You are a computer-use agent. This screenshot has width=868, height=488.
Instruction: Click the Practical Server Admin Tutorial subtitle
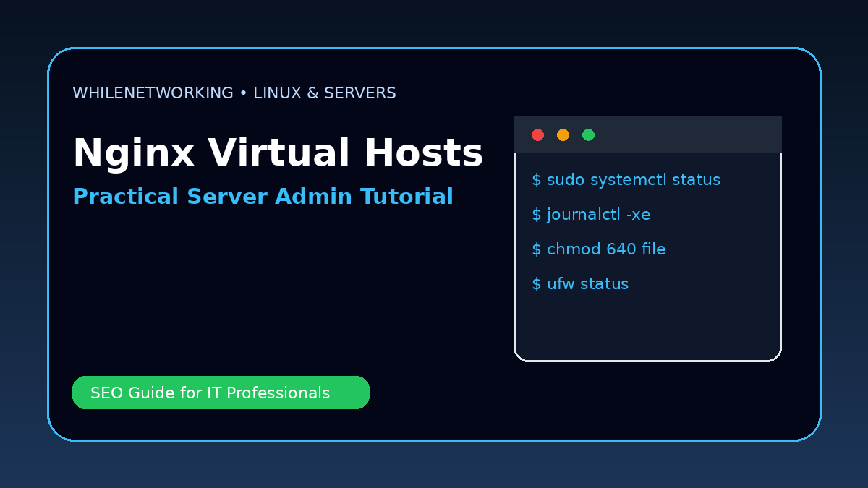(263, 197)
